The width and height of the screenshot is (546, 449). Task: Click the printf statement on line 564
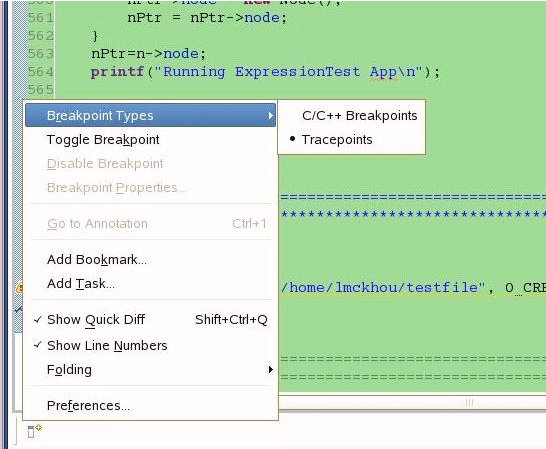point(265,72)
